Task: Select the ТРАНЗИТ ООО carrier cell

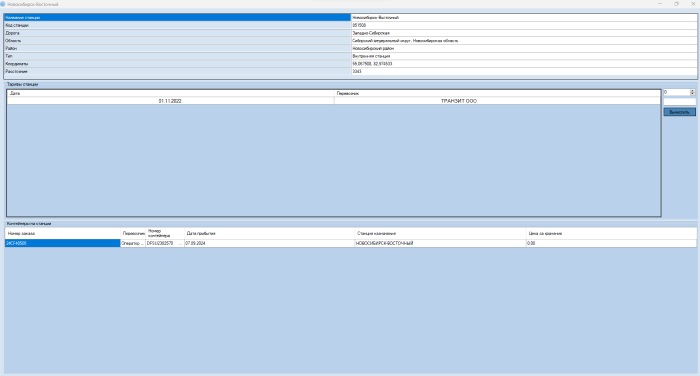Action: point(497,101)
